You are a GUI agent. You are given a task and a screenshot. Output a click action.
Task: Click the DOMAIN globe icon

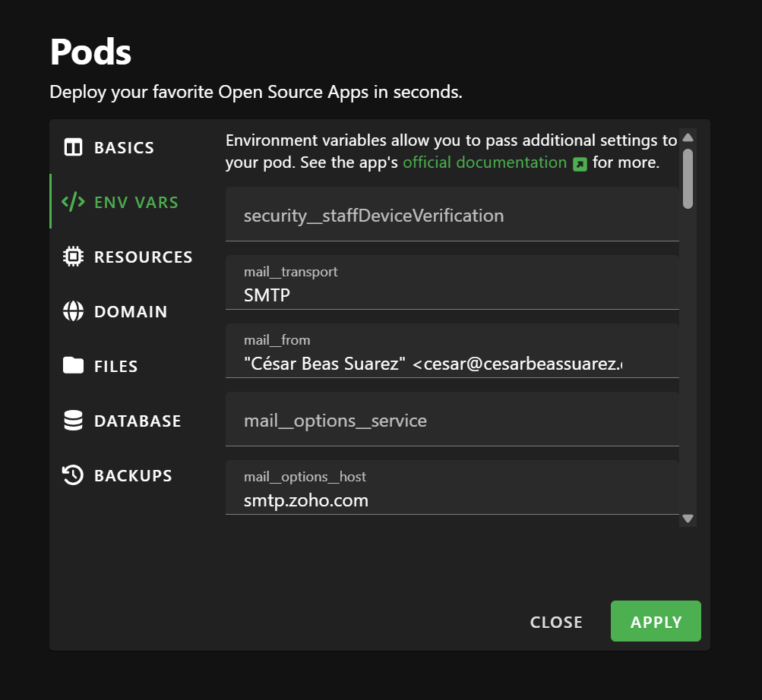72,311
